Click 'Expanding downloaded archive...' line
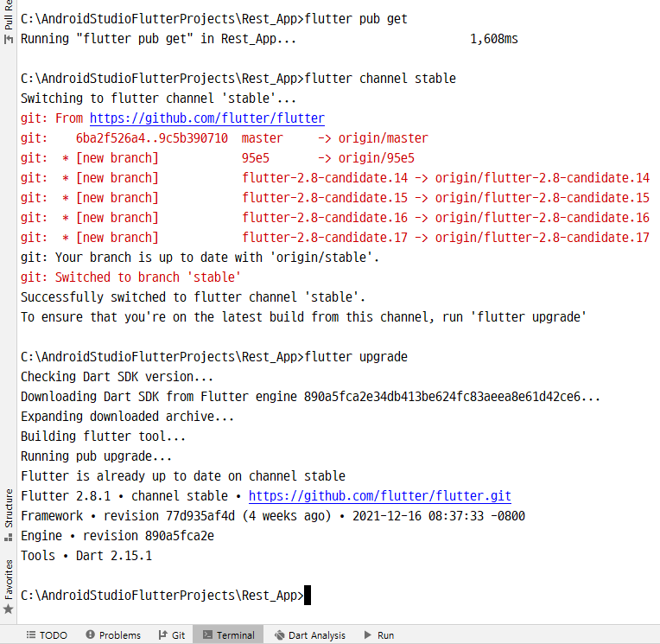 tap(128, 417)
